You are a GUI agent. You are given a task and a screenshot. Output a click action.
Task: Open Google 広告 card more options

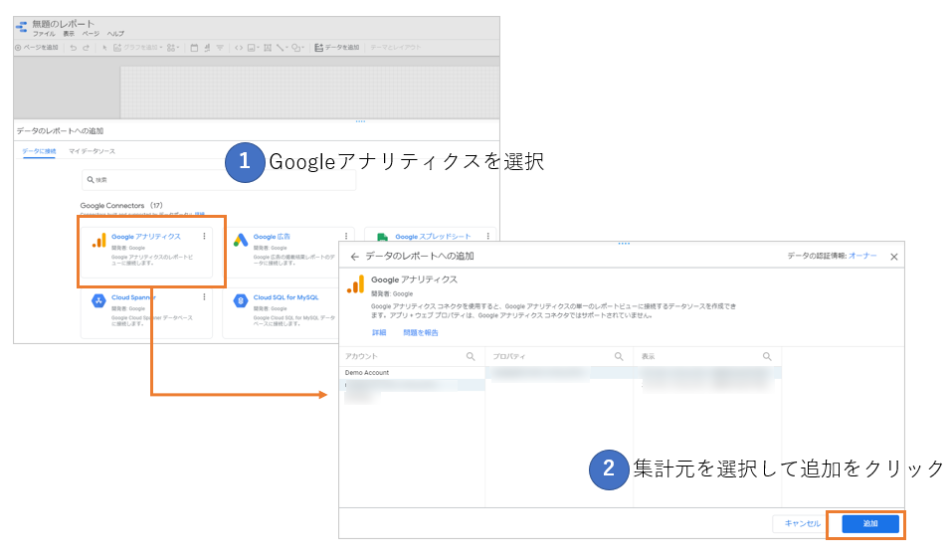346,236
